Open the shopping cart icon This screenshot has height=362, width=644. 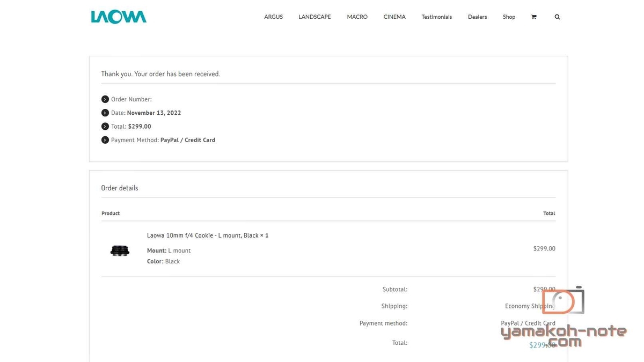[x=533, y=17]
